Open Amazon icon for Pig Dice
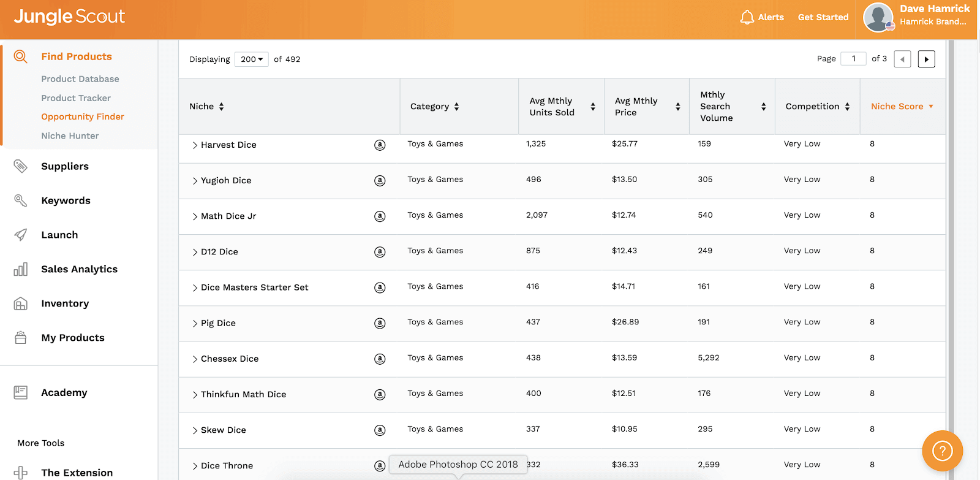This screenshot has height=480, width=980. [x=380, y=323]
